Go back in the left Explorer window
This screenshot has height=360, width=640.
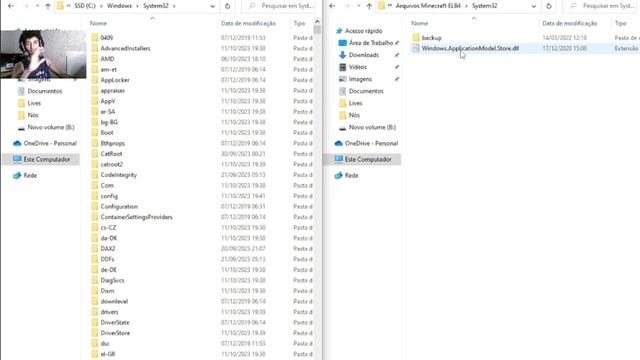(x=11, y=6)
